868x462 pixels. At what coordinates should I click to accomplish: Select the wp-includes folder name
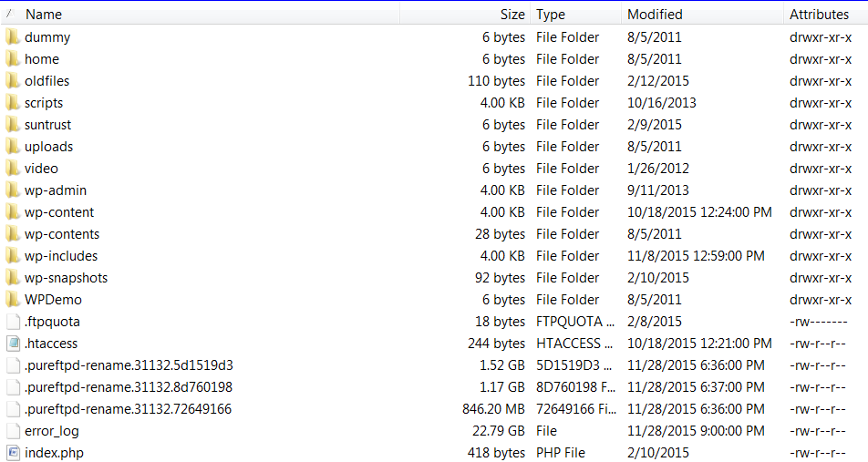point(61,256)
